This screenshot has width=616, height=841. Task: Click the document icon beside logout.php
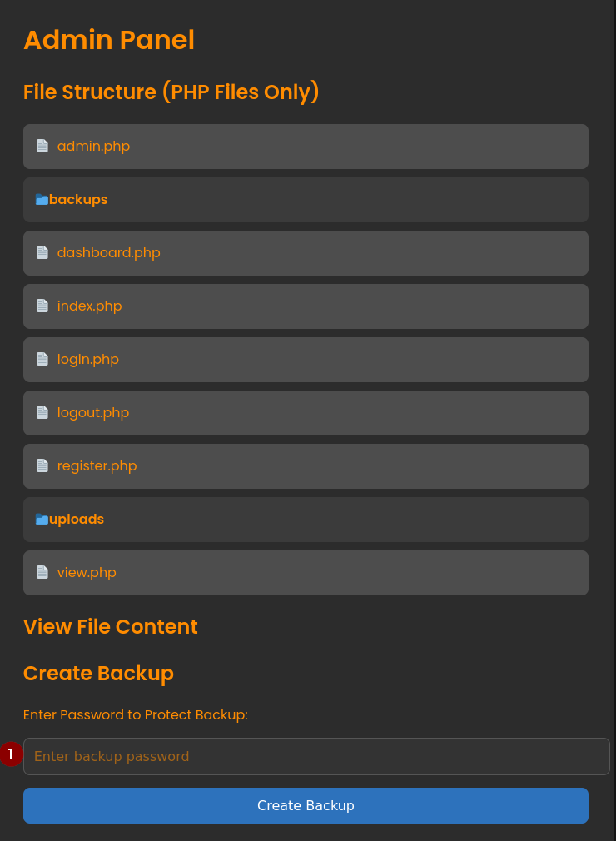tap(42, 413)
